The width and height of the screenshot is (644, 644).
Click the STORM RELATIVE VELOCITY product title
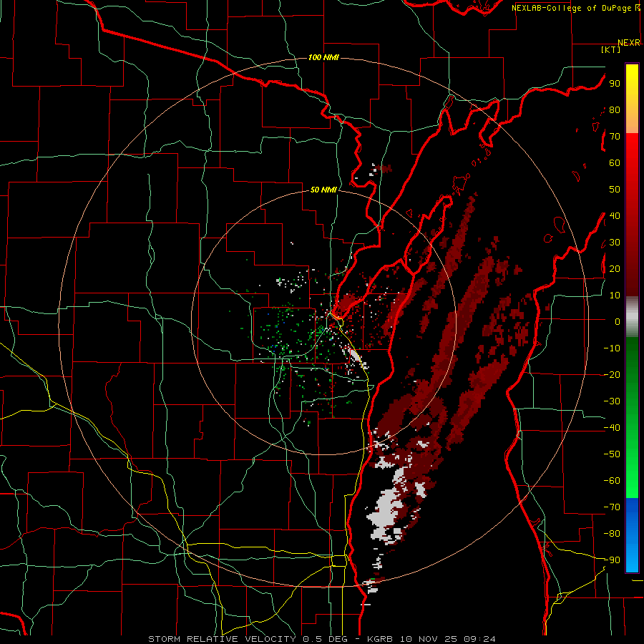222,639
